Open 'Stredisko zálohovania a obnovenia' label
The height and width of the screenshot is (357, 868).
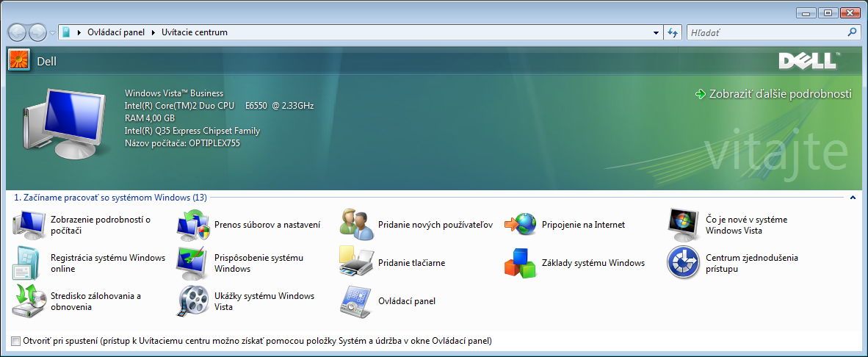(x=95, y=301)
